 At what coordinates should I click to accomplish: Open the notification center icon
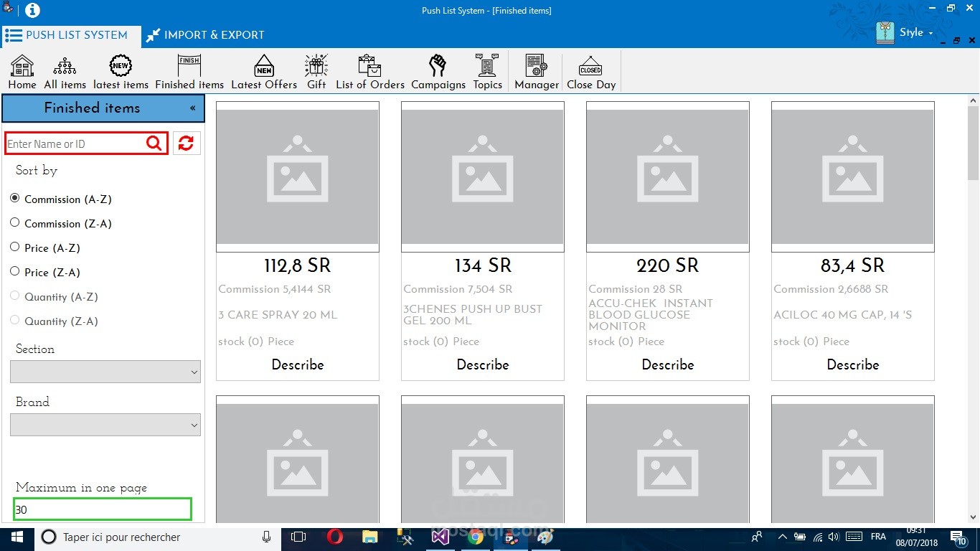point(960,537)
